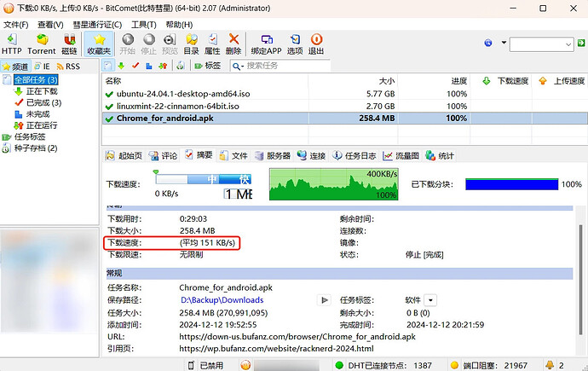Click the download speed limit slider
Viewport: 588px width, 371px height.
click(x=204, y=179)
